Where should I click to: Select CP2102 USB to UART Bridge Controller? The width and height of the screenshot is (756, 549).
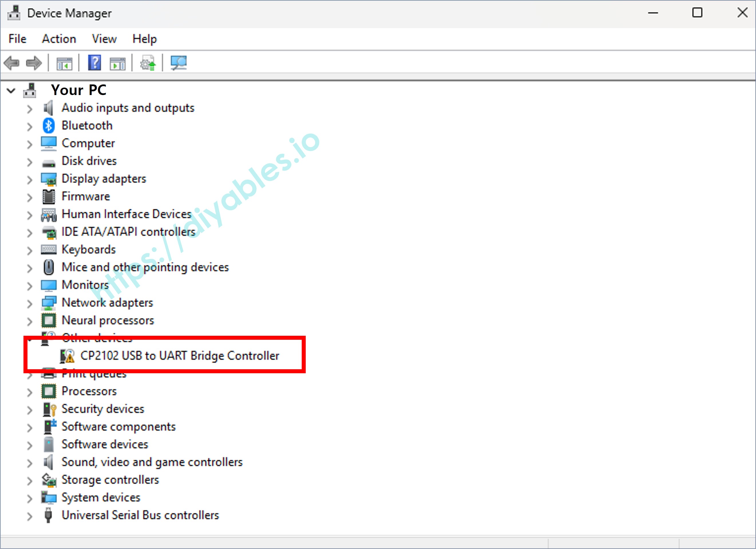pos(180,355)
